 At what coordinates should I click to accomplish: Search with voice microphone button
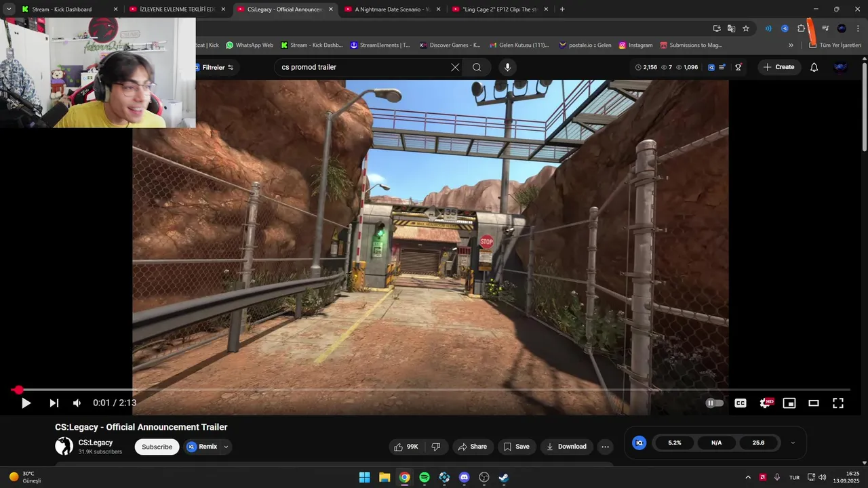tap(507, 67)
